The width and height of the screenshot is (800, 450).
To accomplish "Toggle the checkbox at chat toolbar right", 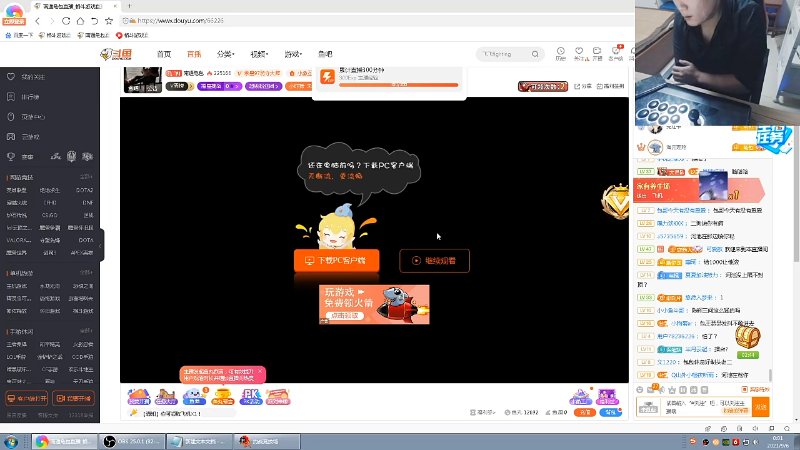I will (744, 390).
